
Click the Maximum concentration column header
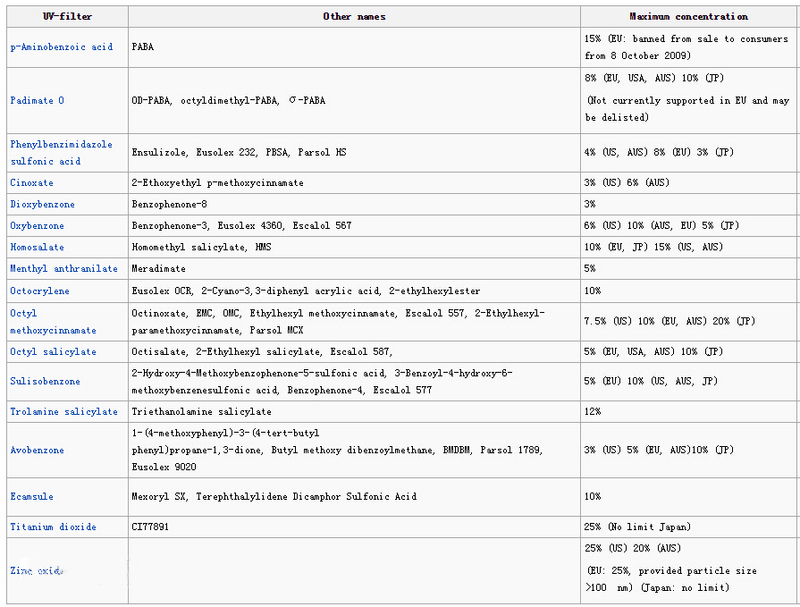(x=689, y=17)
